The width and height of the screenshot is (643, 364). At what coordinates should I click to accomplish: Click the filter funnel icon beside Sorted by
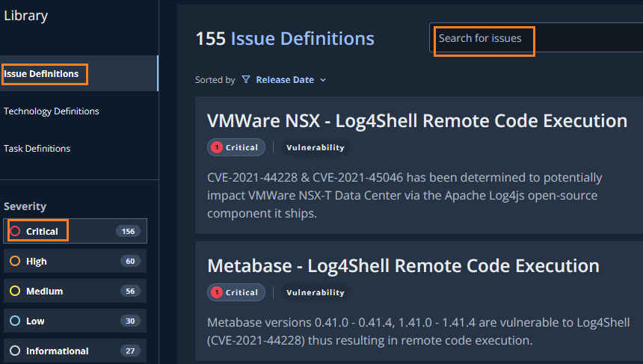(x=246, y=80)
